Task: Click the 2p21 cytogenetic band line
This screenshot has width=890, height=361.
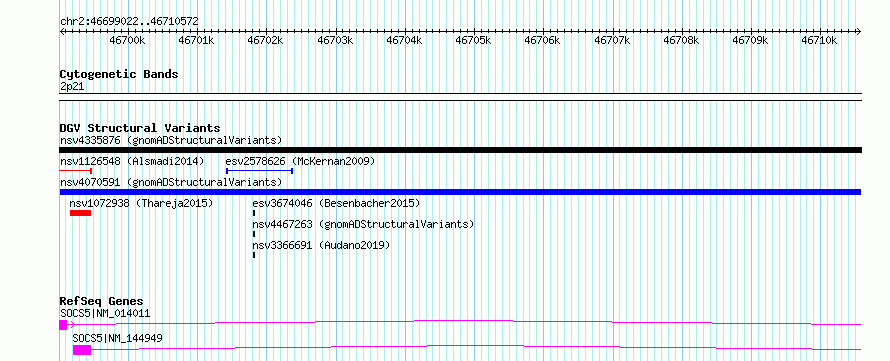Action: click(461, 93)
